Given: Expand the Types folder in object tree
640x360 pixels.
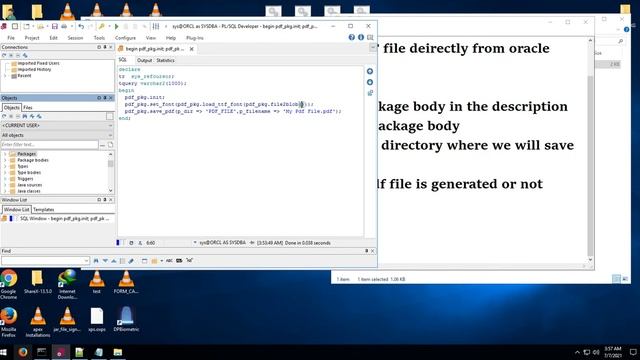Looking at the screenshot, I should (x=5, y=166).
